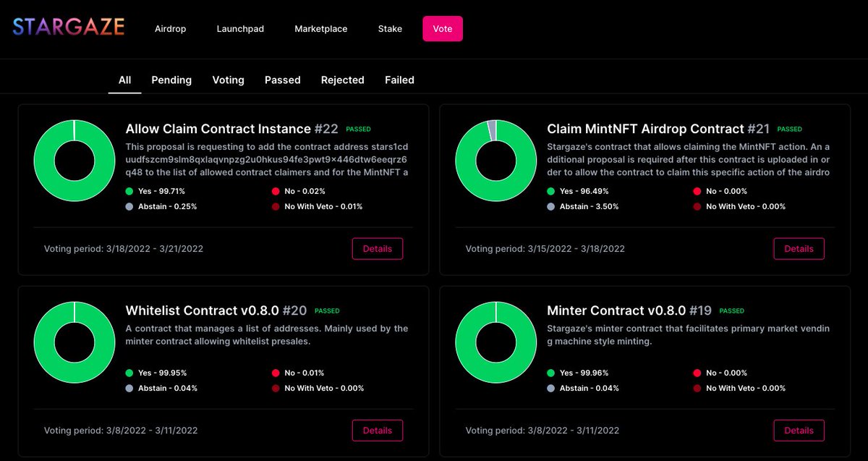
Task: Click the PASSED badge on proposal #20
Action: pos(327,311)
